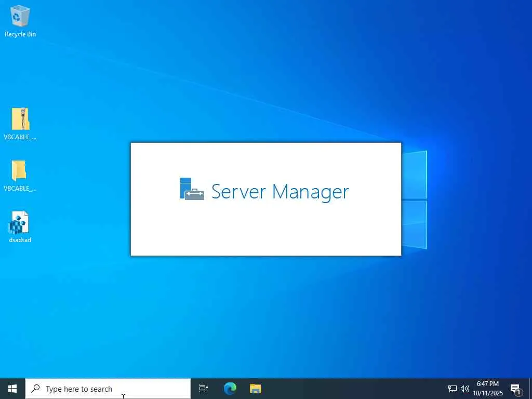Open the clock showing 6:47 PM
This screenshot has width=532, height=399.
(x=488, y=389)
